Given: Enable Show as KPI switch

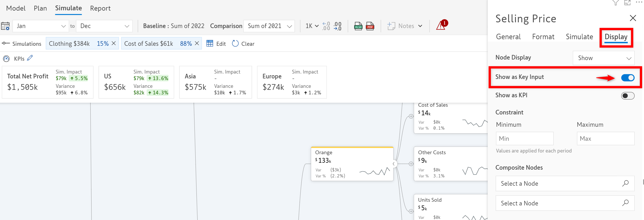Looking at the screenshot, I should pyautogui.click(x=628, y=96).
